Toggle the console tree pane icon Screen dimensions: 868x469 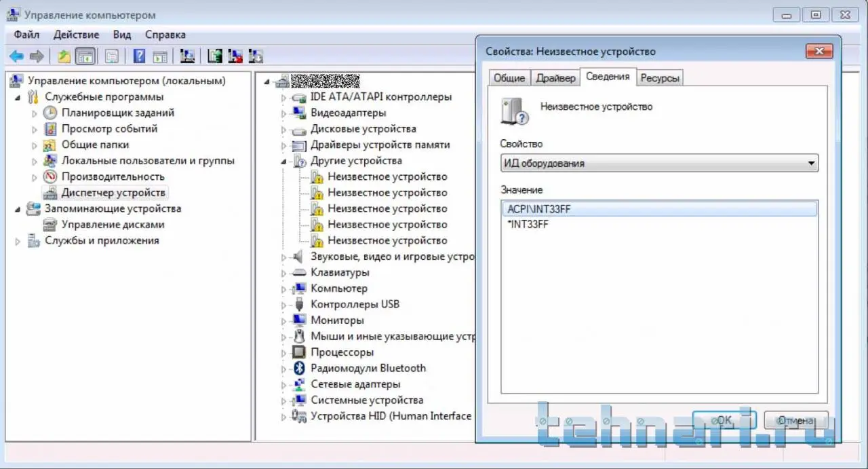85,56
